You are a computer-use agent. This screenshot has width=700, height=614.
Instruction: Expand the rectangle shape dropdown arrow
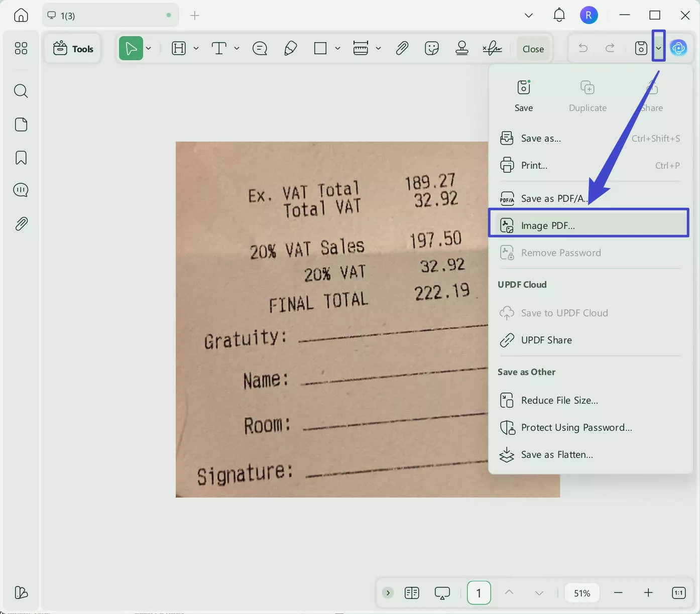coord(337,49)
